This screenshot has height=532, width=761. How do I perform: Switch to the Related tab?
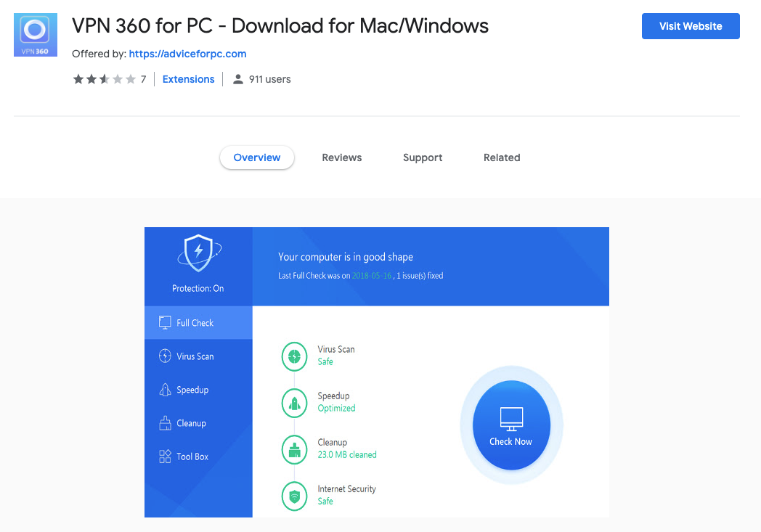(502, 157)
